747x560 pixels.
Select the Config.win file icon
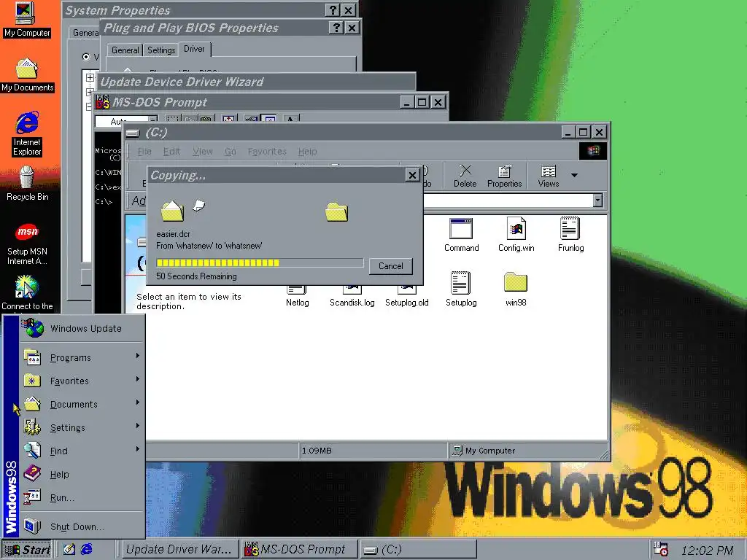coord(516,236)
